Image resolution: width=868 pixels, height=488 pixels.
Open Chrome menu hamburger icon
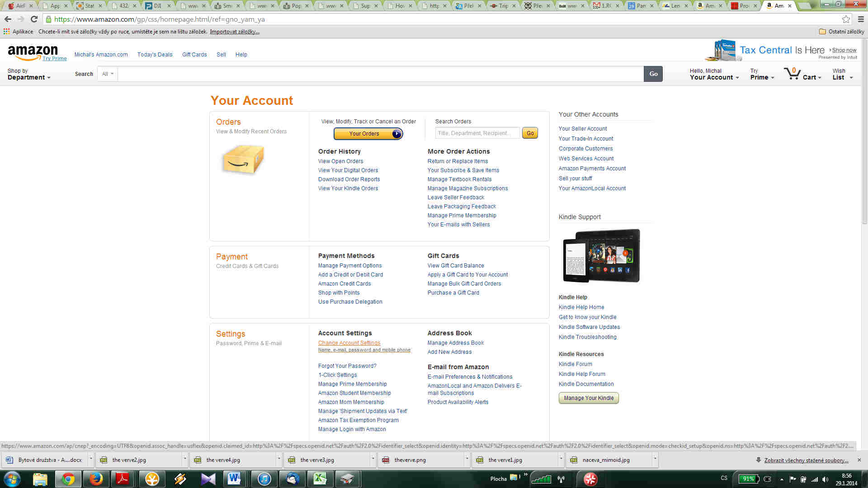[861, 19]
